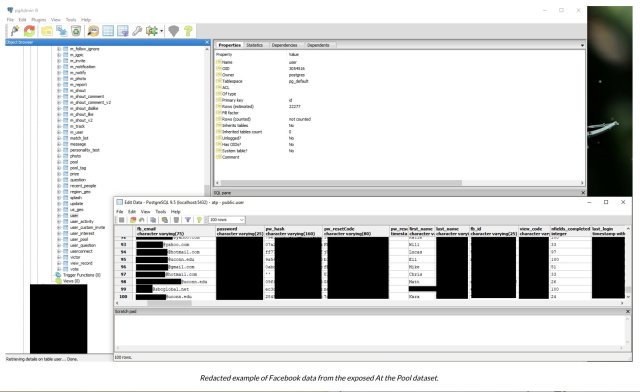Screen dimensions: 640x392
Task: Switch to the Dependencies tab
Action: [x=284, y=45]
